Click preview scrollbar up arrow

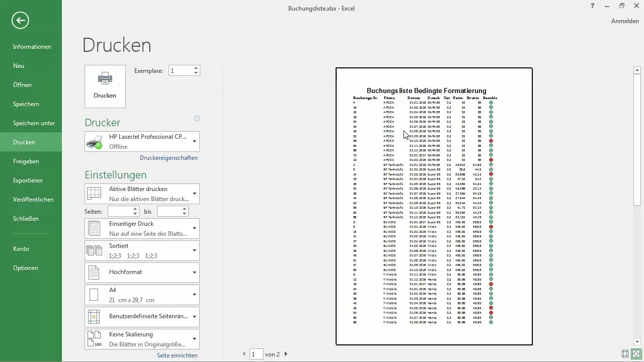point(637,70)
